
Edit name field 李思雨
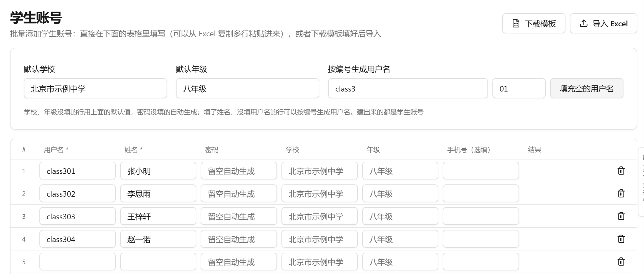click(x=158, y=193)
